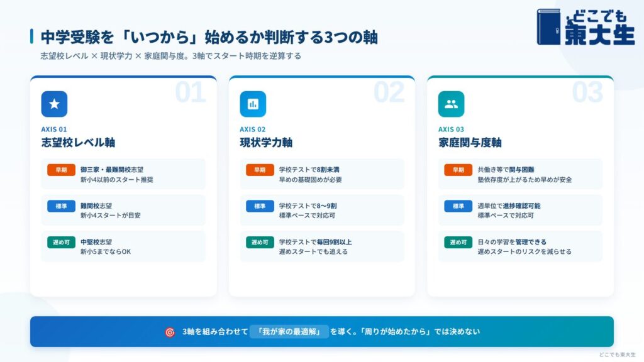Screen dimensions: 644x362
Task: Click the people icon in Axis 03 card
Action: [452, 104]
